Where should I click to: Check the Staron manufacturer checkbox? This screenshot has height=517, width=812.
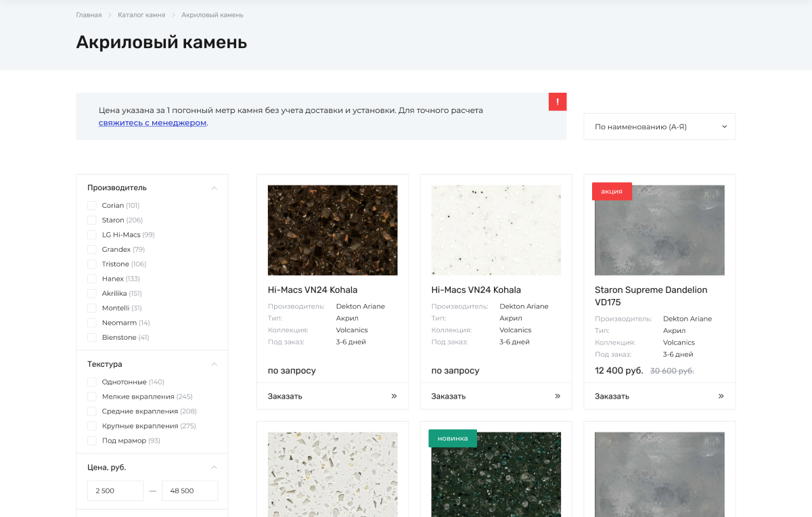[92, 220]
